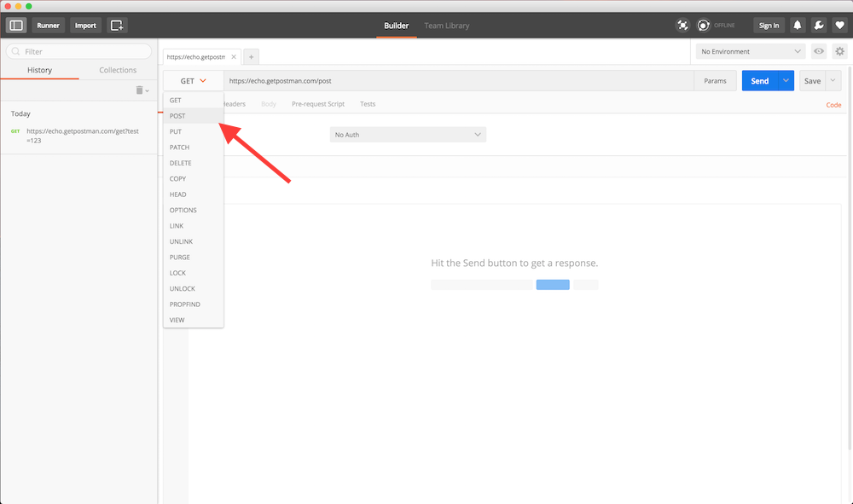Toggle the sidebar panel icon
The height and width of the screenshot is (504, 853).
[x=15, y=25]
